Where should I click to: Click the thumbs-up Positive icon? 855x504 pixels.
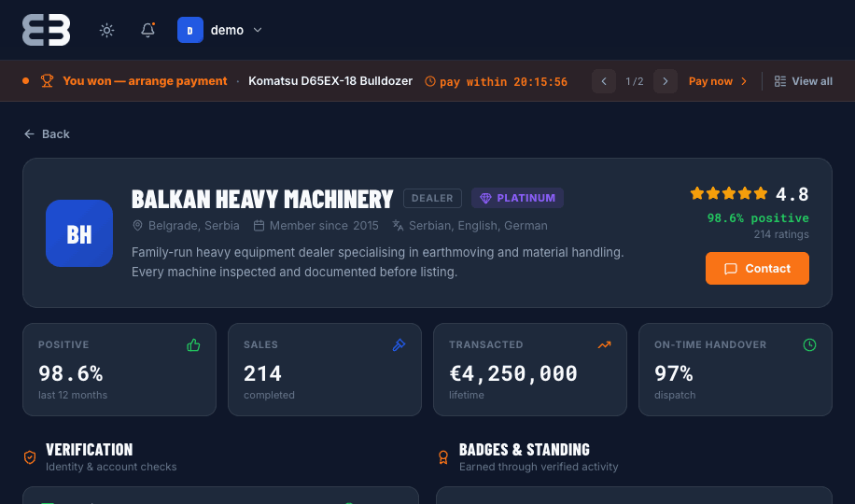point(193,344)
